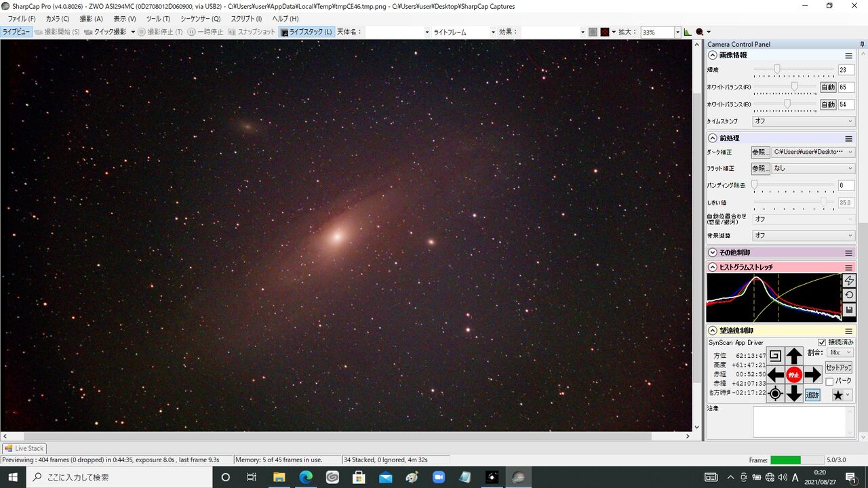Open 前処理 section hamburger menu

[x=848, y=138]
